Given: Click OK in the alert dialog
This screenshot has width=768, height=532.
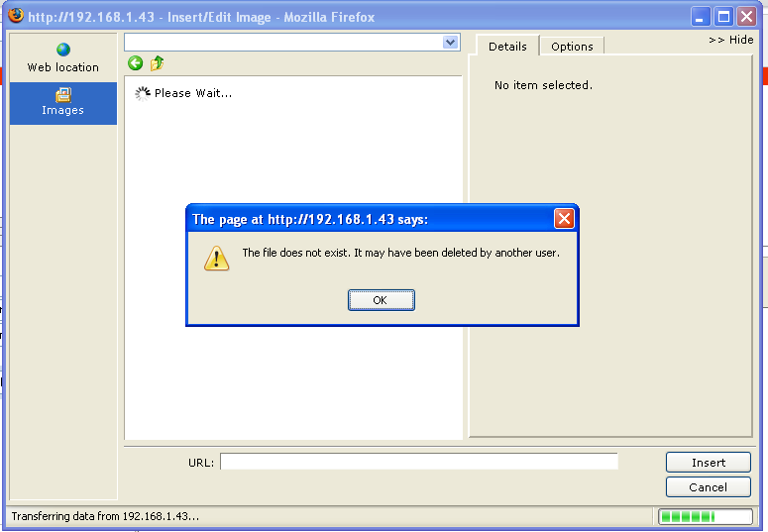Looking at the screenshot, I should [x=382, y=300].
